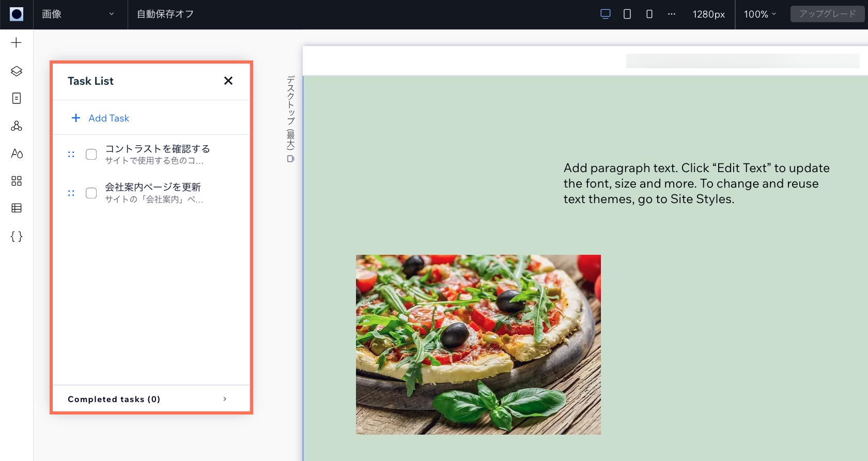Image resolution: width=868 pixels, height=461 pixels.
Task: Open the App Market grid icon
Action: point(17,181)
